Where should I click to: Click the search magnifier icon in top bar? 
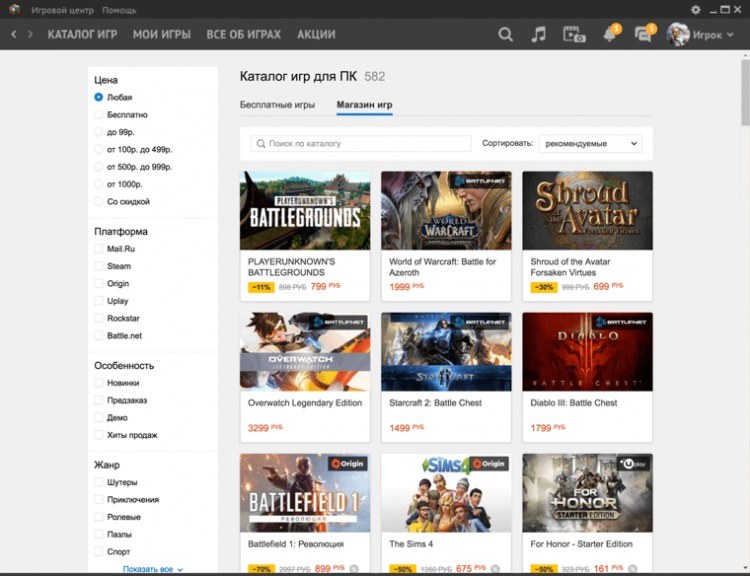[505, 34]
